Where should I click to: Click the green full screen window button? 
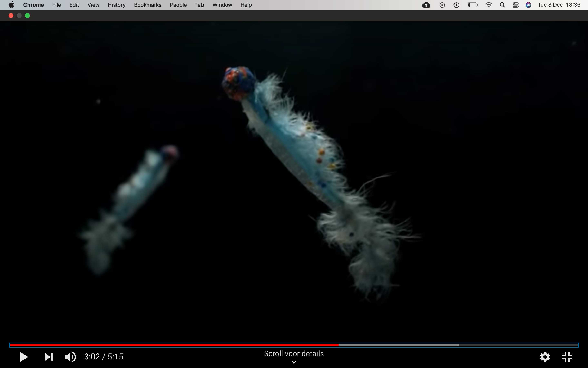[x=27, y=16]
